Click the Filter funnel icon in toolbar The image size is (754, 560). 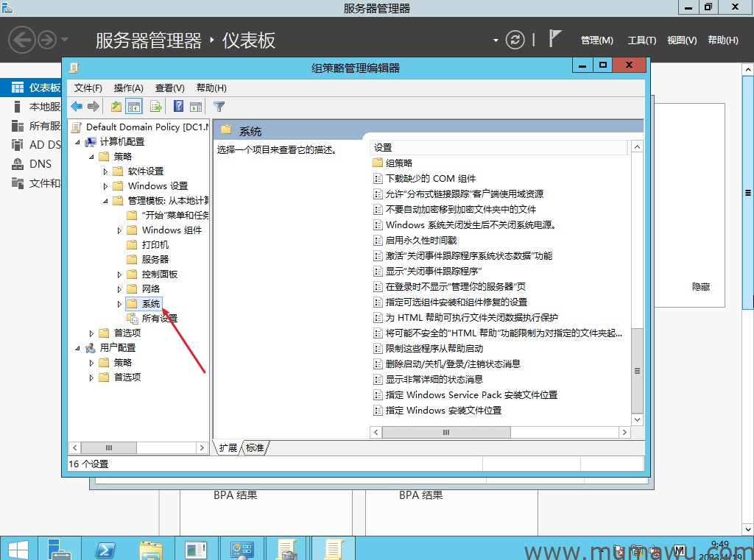(219, 107)
